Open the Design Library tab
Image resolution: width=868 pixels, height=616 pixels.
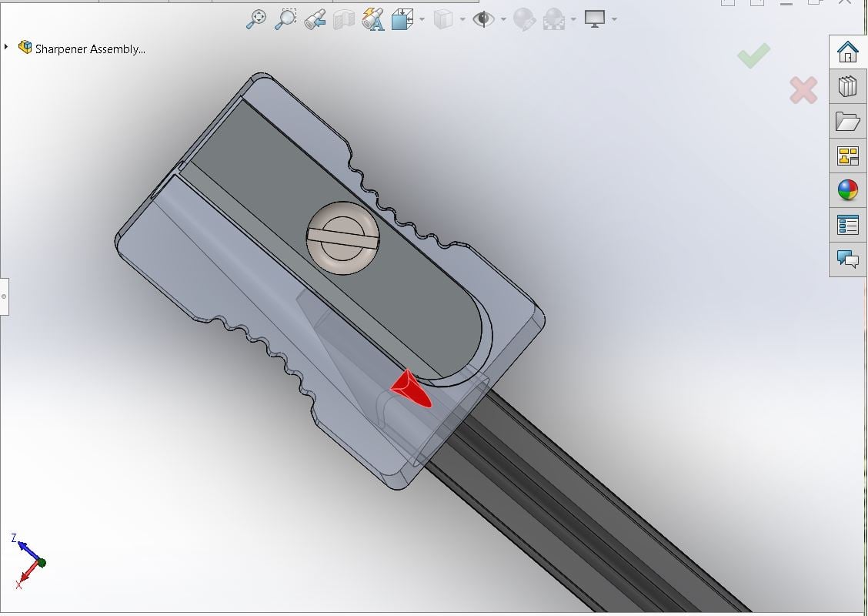(847, 86)
